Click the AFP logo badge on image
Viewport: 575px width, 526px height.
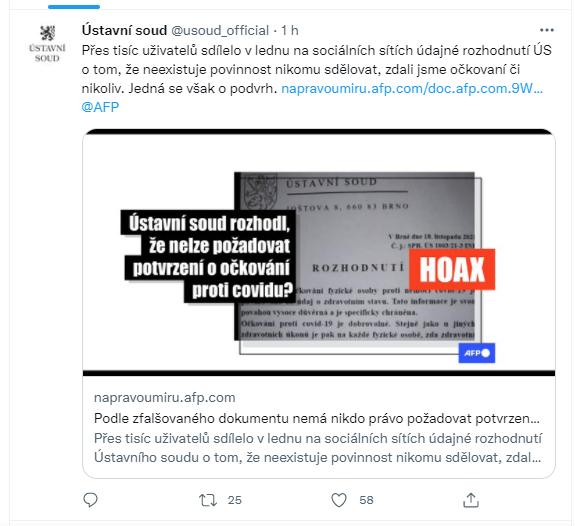point(477,353)
